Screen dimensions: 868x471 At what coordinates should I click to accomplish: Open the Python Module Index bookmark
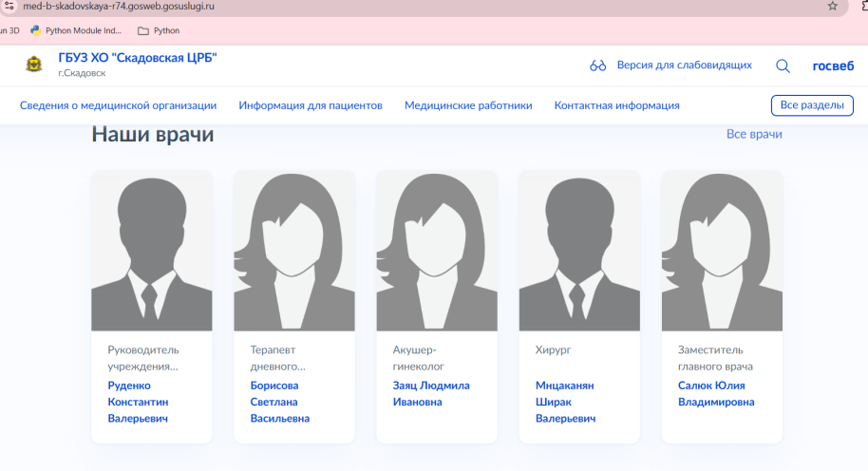(x=76, y=30)
